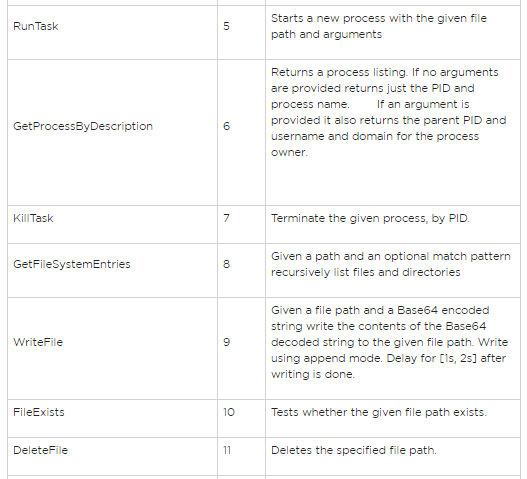Select the GetProcessByDescription command name

(x=83, y=126)
